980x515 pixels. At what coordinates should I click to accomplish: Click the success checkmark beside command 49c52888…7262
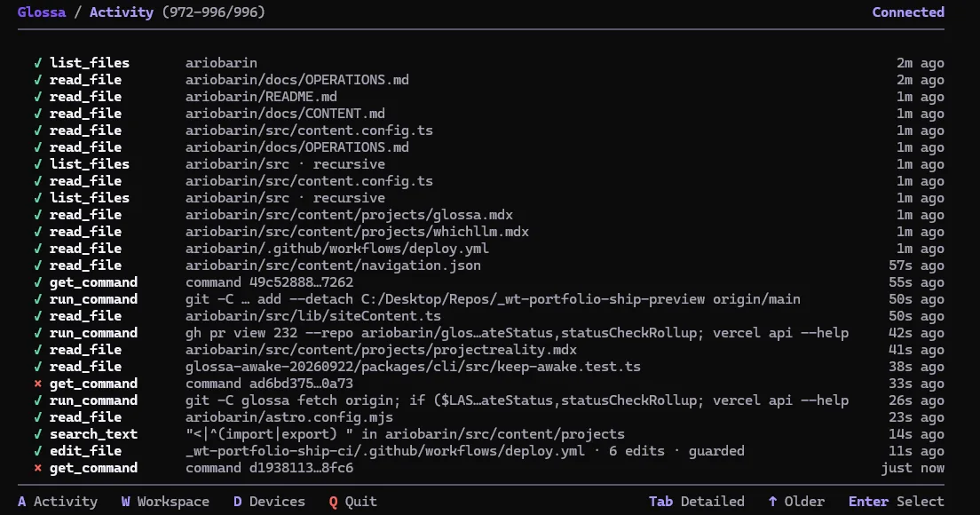[38, 282]
